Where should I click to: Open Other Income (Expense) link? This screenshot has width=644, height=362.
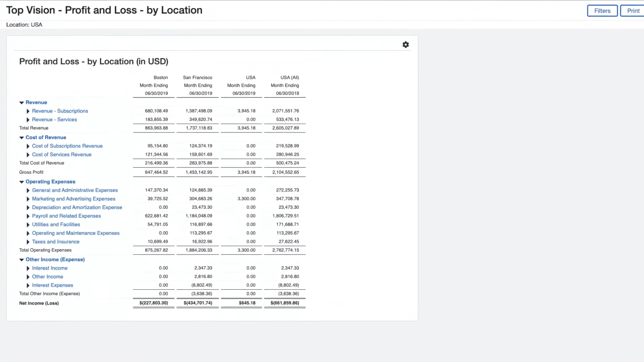click(55, 259)
